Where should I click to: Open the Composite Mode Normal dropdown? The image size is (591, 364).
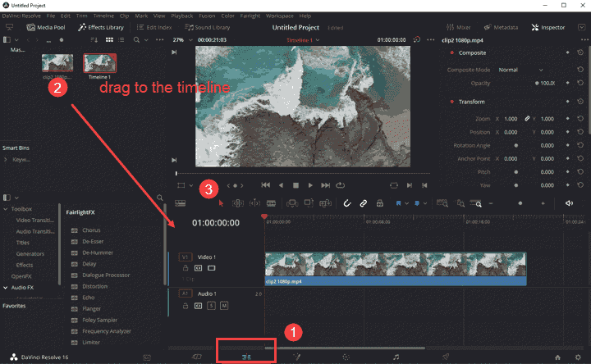coord(520,70)
